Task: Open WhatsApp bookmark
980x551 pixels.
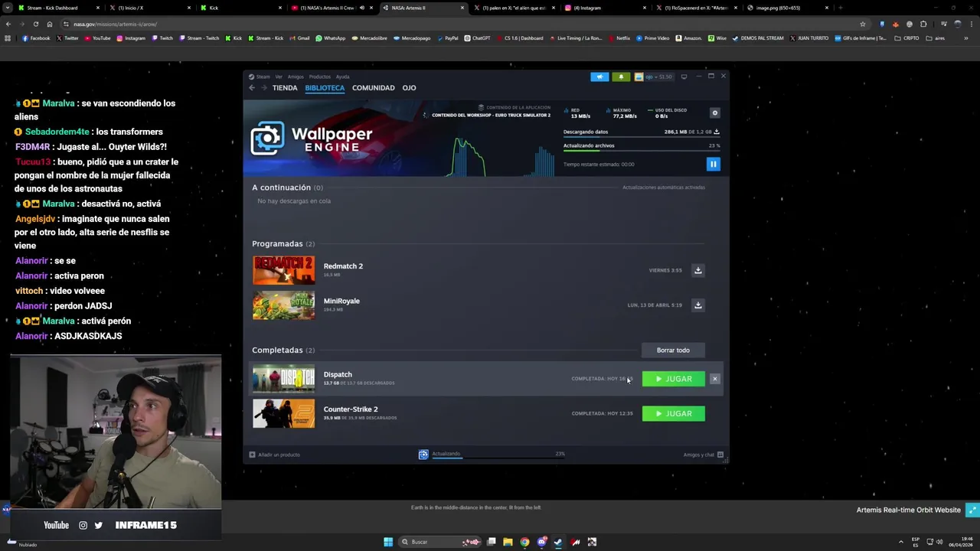Action: point(331,38)
